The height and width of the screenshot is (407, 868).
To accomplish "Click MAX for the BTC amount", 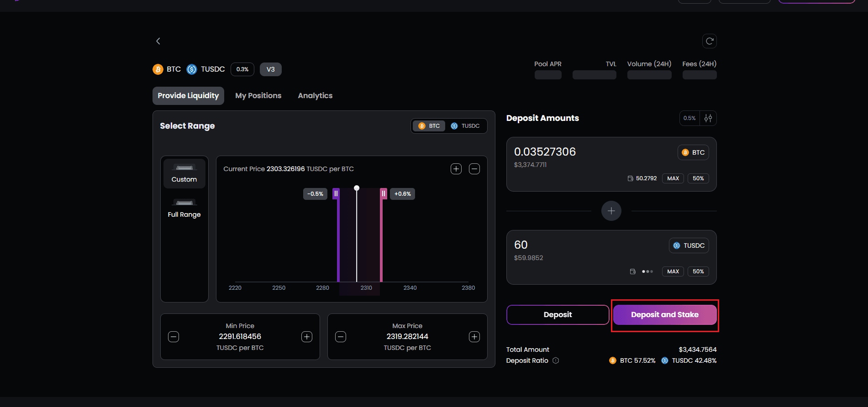I will 673,178.
